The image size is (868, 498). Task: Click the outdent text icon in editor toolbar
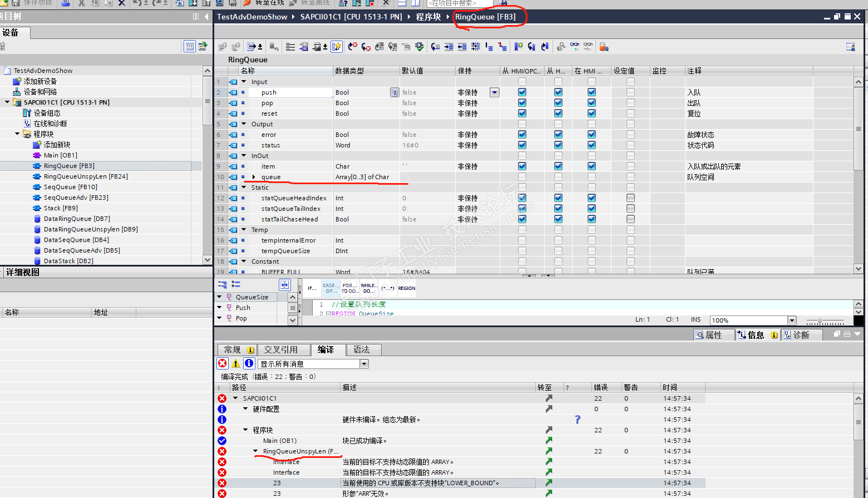pyautogui.click(x=462, y=47)
